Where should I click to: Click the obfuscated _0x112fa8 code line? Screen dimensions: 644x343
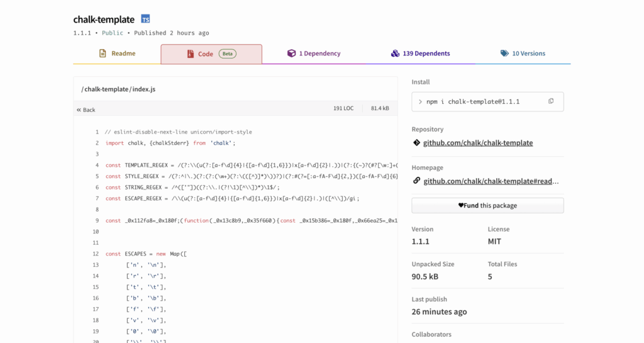pyautogui.click(x=252, y=220)
